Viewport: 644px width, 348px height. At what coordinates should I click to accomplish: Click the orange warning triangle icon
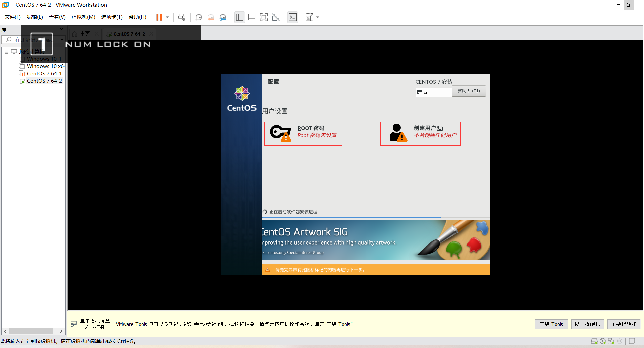pyautogui.click(x=267, y=270)
